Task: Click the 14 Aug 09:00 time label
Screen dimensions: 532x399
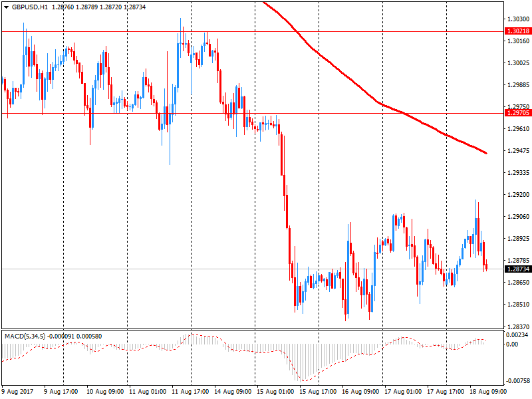Action: tap(233, 392)
